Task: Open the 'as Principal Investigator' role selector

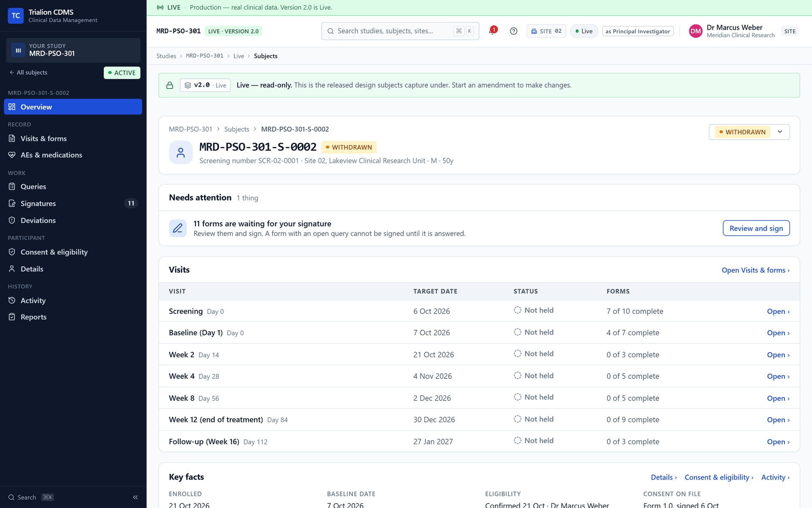Action: tap(637, 31)
